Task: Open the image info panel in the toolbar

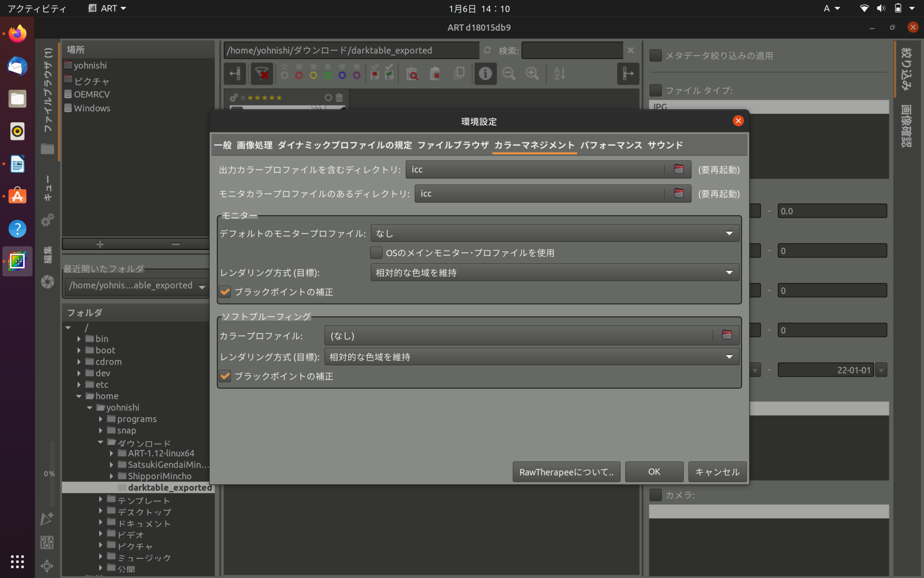Action: (x=485, y=73)
